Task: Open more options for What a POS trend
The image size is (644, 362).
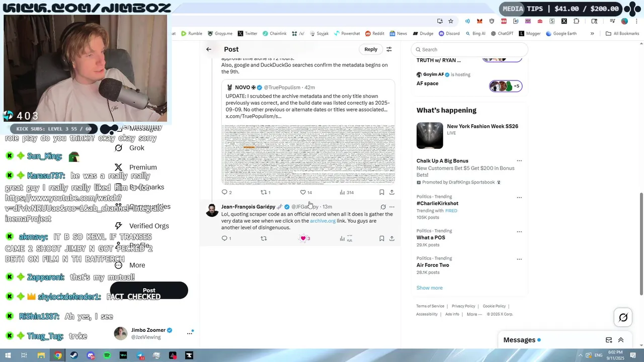Action: point(519,232)
